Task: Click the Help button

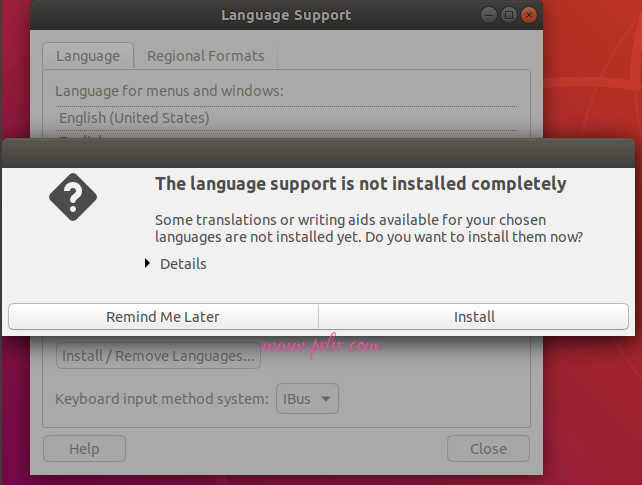Action: pos(84,449)
